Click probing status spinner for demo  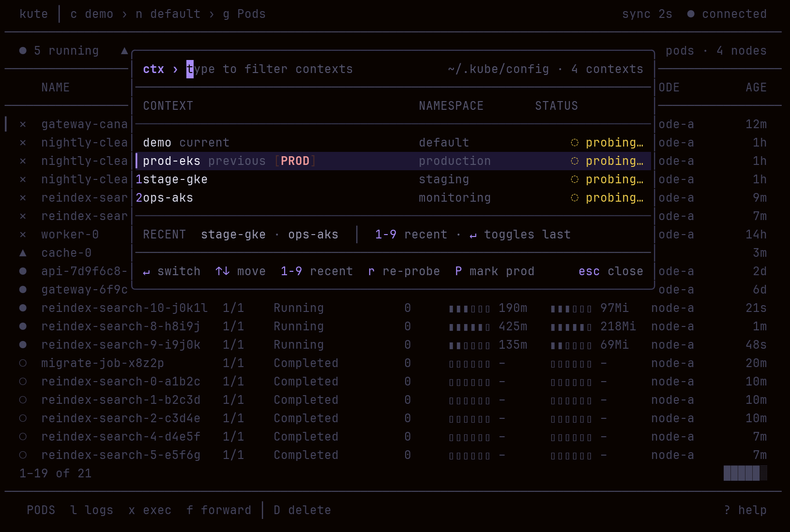(x=575, y=143)
